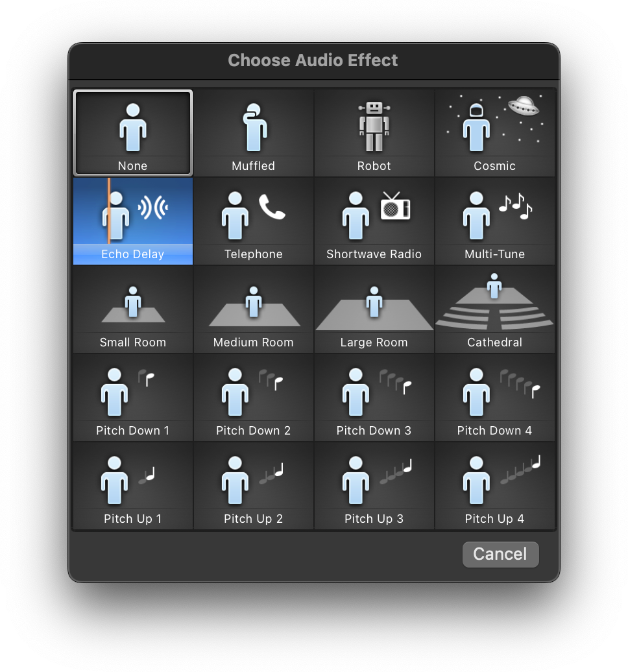Select the Echo Delay effect
628x672 pixels.
[x=133, y=221]
